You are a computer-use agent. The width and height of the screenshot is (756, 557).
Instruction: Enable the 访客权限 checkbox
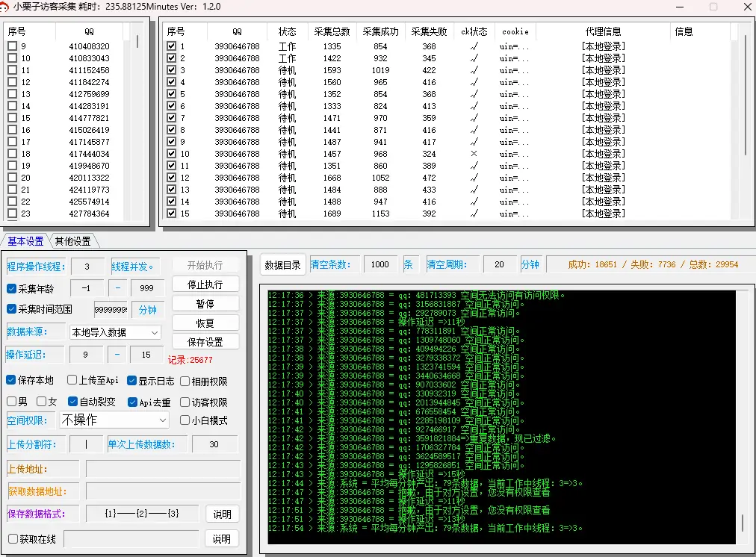click(x=185, y=402)
